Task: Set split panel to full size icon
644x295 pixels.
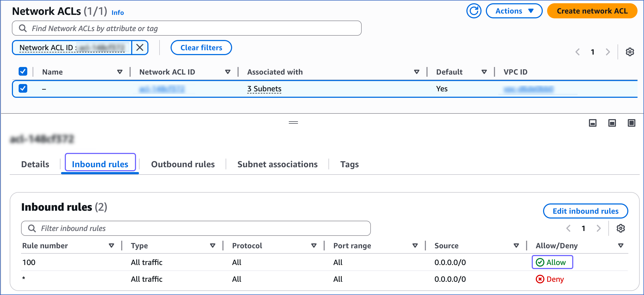Action: (x=632, y=123)
